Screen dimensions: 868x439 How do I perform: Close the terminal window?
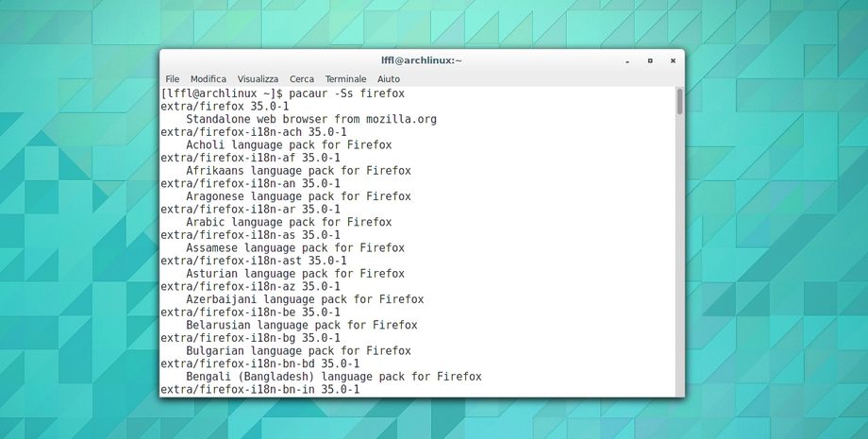673,60
